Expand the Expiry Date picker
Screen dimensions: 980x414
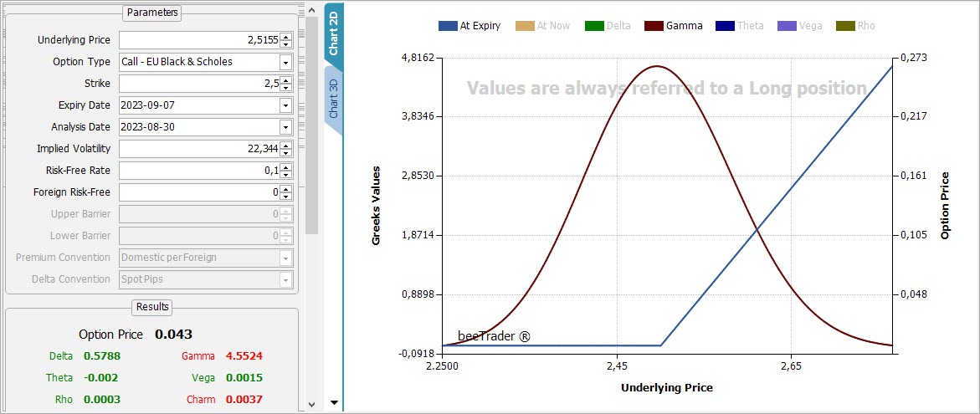click(285, 105)
